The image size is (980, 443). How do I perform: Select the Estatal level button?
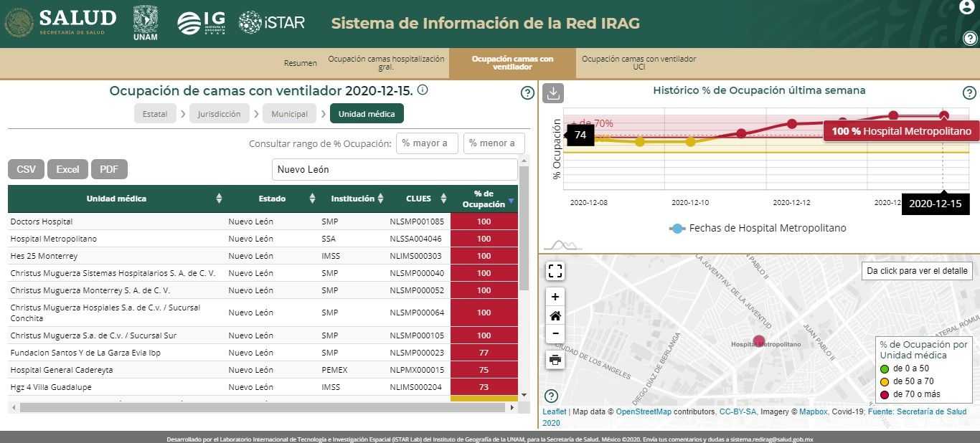155,114
